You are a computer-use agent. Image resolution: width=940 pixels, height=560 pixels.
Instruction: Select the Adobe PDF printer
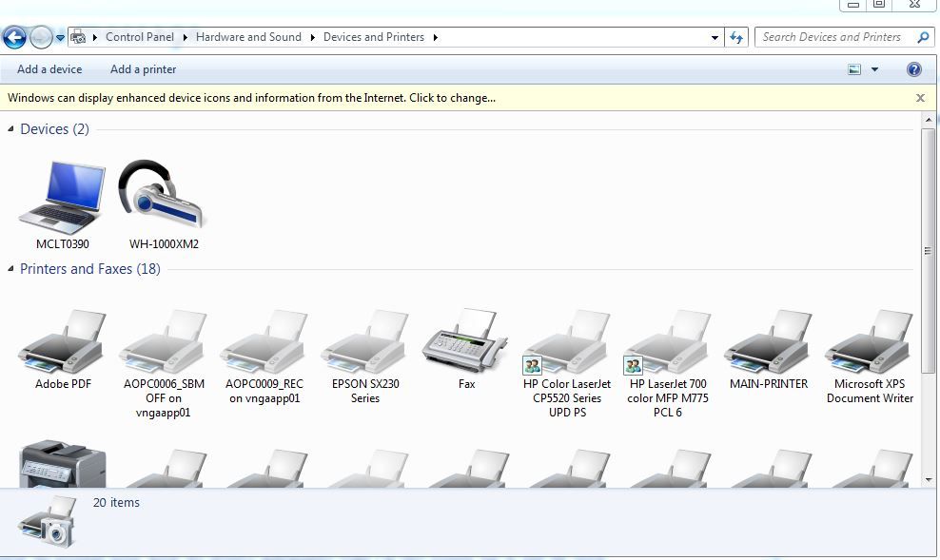click(x=63, y=342)
